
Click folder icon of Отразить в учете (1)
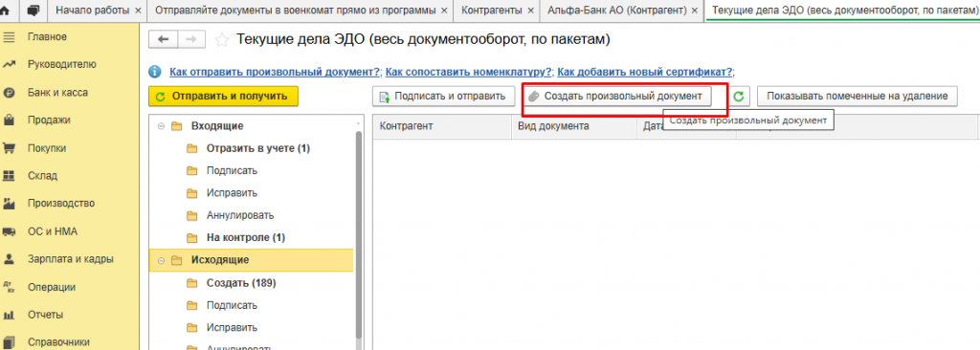click(x=191, y=149)
